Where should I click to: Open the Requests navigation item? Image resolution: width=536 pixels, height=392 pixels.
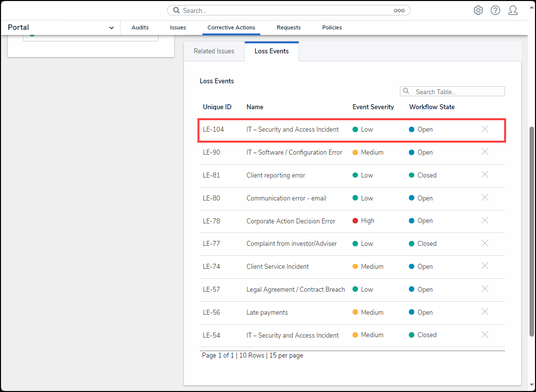(289, 28)
